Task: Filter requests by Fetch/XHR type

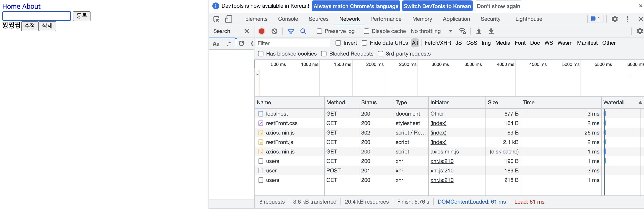Action: pos(438,43)
